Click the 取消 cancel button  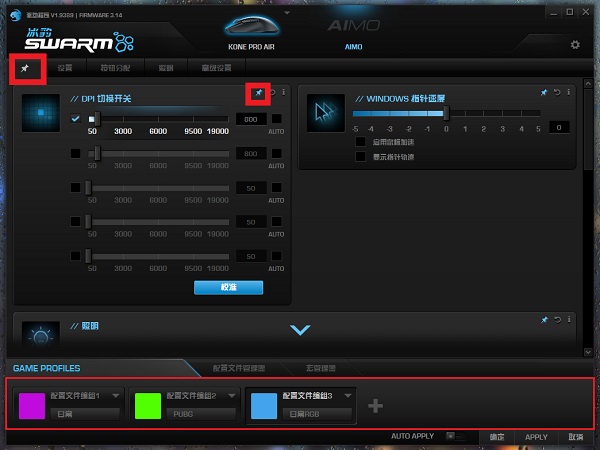pos(576,437)
